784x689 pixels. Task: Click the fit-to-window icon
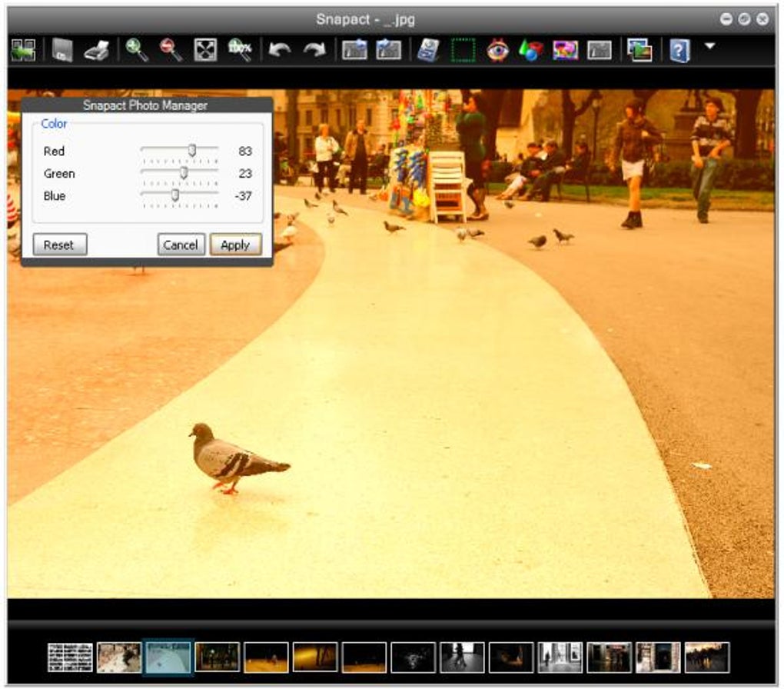[x=204, y=51]
